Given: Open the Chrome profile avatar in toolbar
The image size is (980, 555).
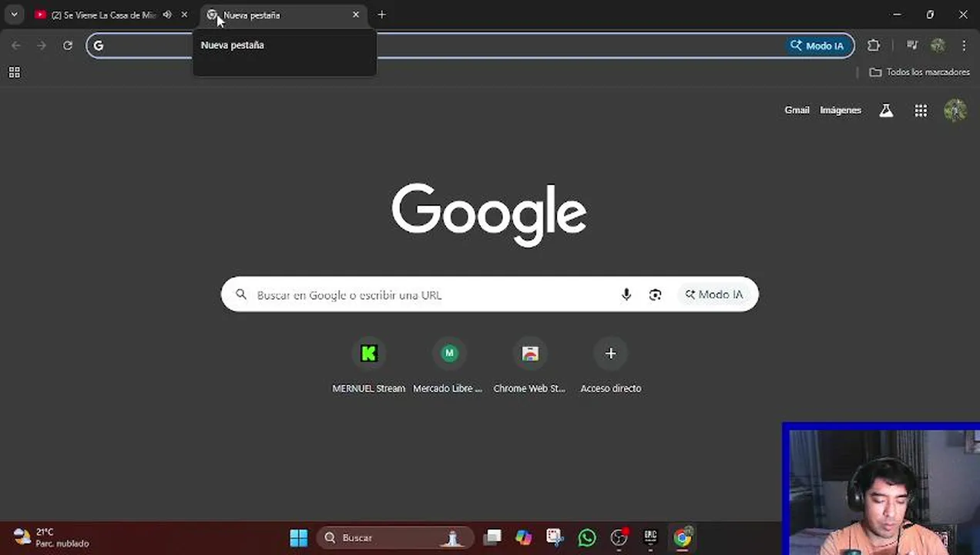Looking at the screenshot, I should [x=938, y=45].
